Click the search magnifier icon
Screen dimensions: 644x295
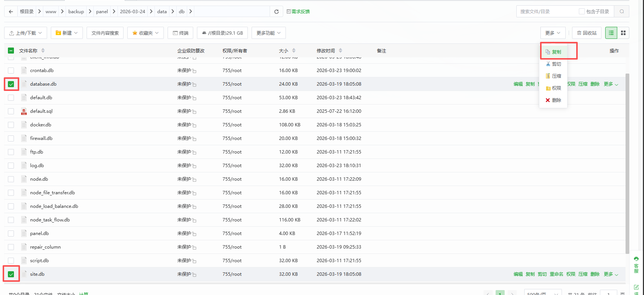[x=622, y=12]
